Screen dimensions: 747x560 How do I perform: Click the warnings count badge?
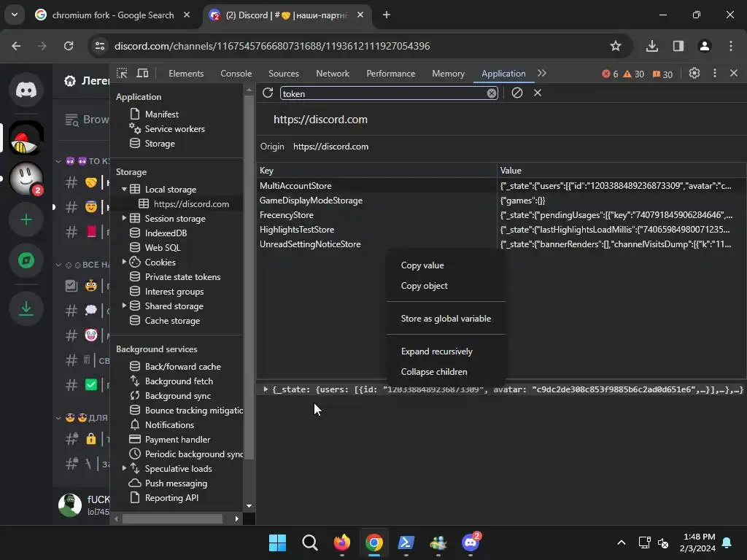click(x=634, y=74)
